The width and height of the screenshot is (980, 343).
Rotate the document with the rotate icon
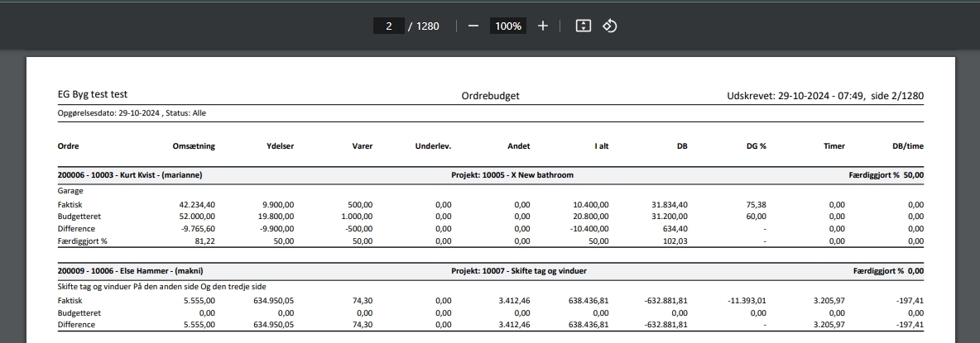(610, 26)
